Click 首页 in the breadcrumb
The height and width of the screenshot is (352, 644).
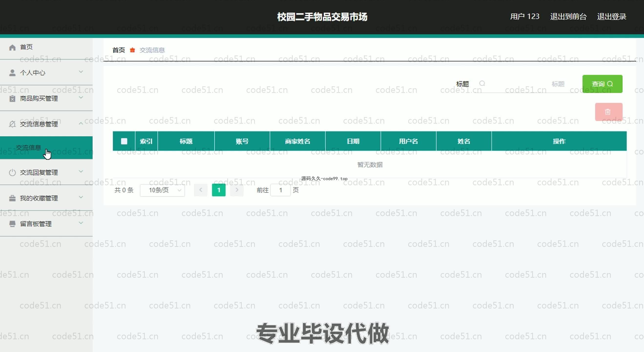118,50
